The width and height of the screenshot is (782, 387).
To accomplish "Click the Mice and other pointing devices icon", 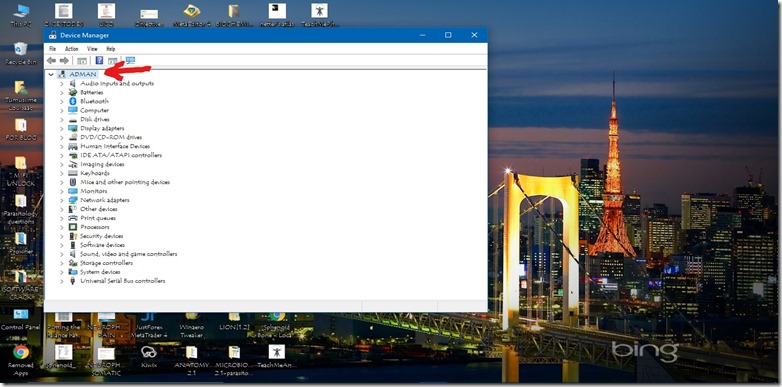I will coord(73,182).
